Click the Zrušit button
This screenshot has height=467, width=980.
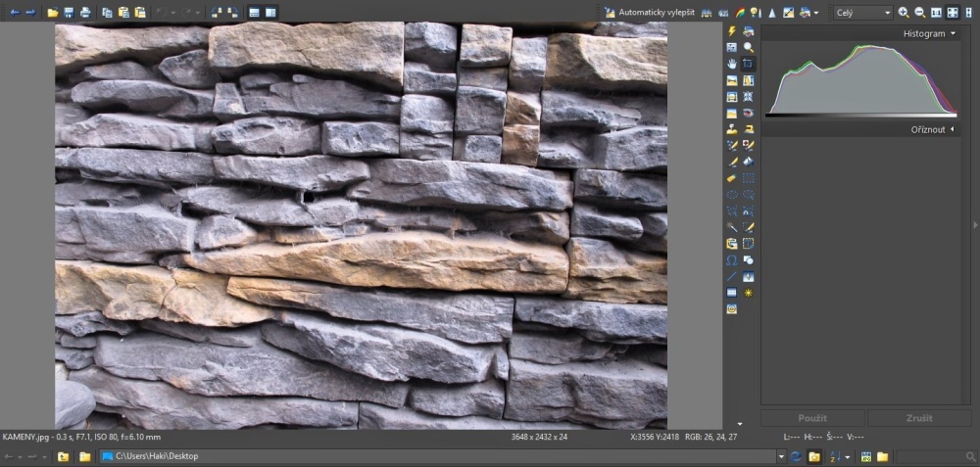pos(919,418)
